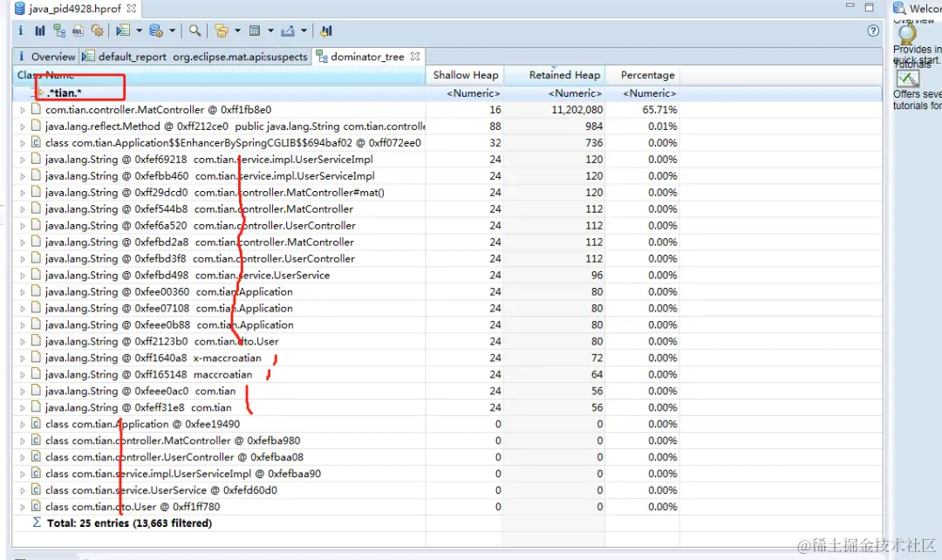
Task: Click retained heap value 984
Action: click(594, 126)
